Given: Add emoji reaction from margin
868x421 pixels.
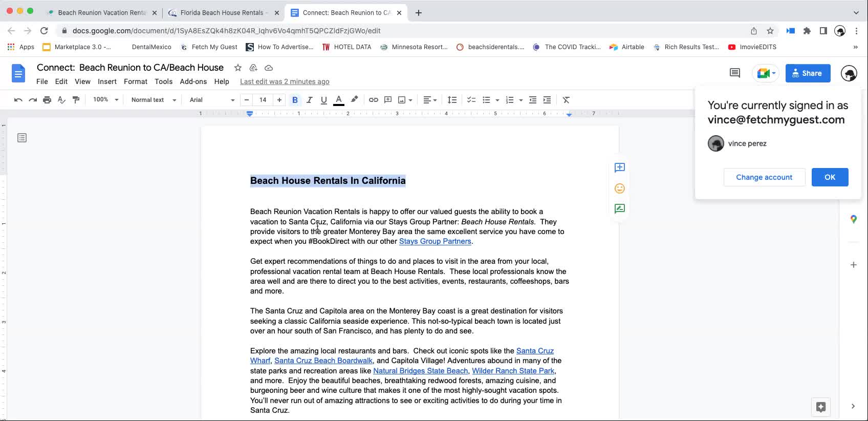Looking at the screenshot, I should (619, 188).
